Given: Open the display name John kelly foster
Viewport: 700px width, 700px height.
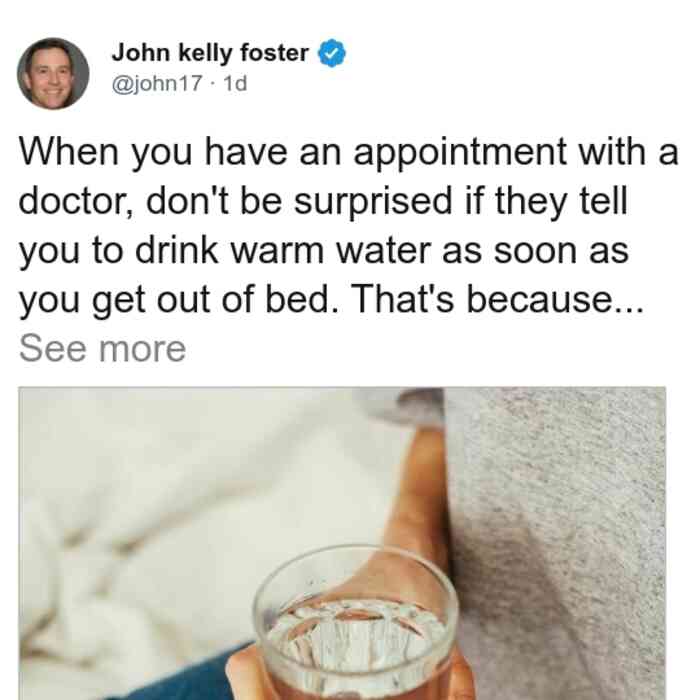Looking at the screenshot, I should 210,53.
